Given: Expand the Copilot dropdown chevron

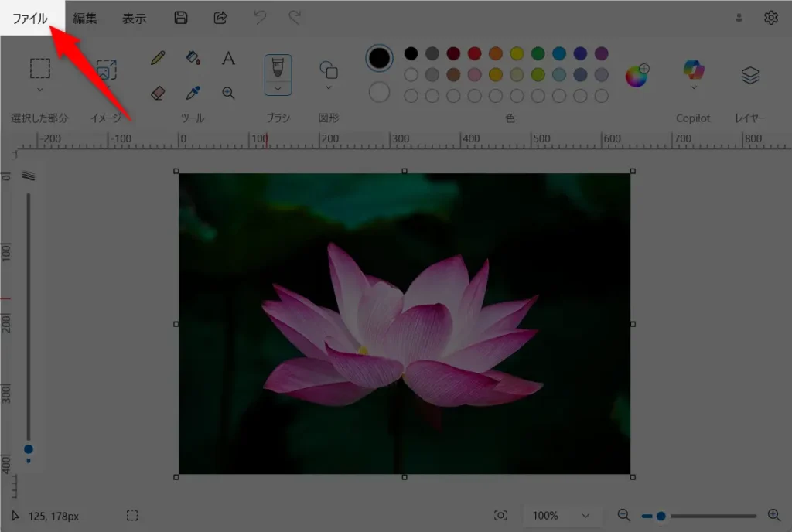Looking at the screenshot, I should click(694, 88).
